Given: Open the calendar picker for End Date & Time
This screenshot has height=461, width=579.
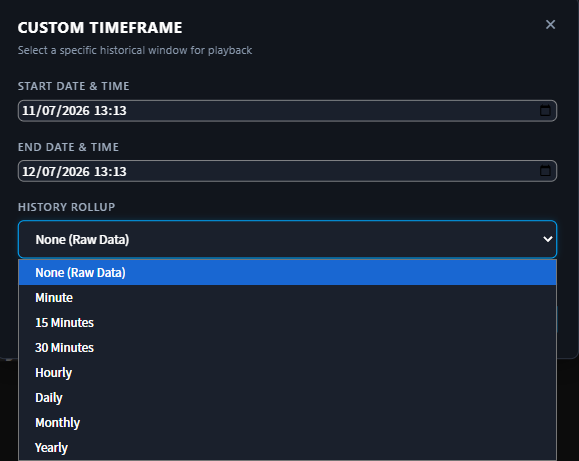Looking at the screenshot, I should point(545,171).
